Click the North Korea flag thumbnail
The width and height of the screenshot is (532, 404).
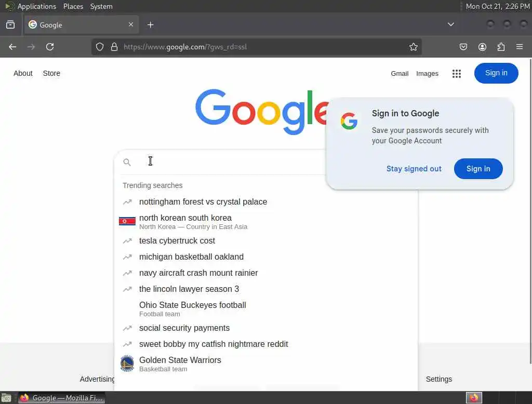pyautogui.click(x=127, y=221)
